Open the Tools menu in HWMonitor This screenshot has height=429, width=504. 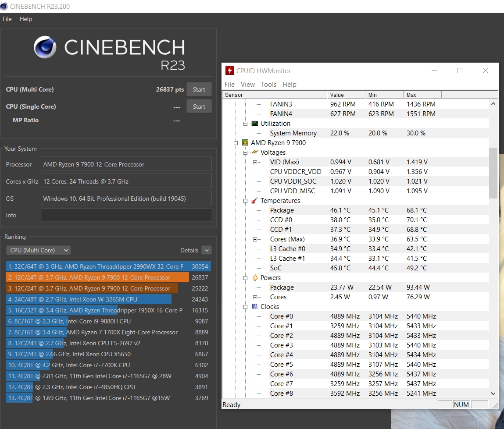click(268, 85)
